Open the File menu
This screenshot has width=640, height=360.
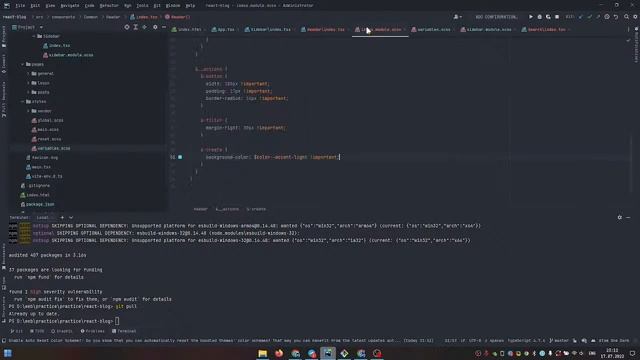(20, 6)
